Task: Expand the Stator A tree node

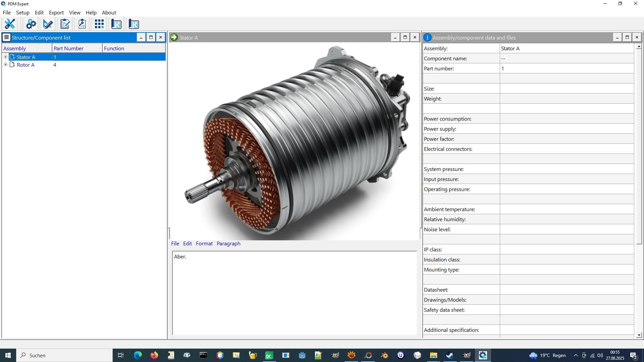Action: (x=5, y=57)
